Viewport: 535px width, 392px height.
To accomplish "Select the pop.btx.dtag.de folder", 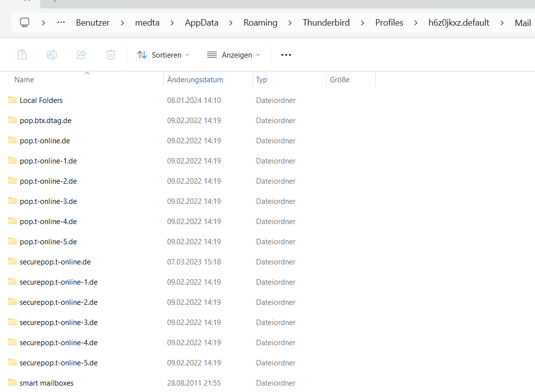I will (45, 120).
